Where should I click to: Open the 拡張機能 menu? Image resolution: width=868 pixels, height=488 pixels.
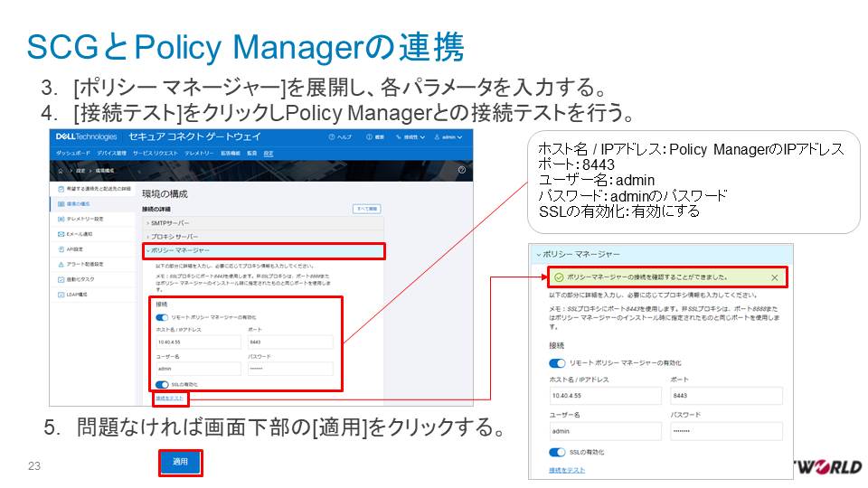(231, 154)
